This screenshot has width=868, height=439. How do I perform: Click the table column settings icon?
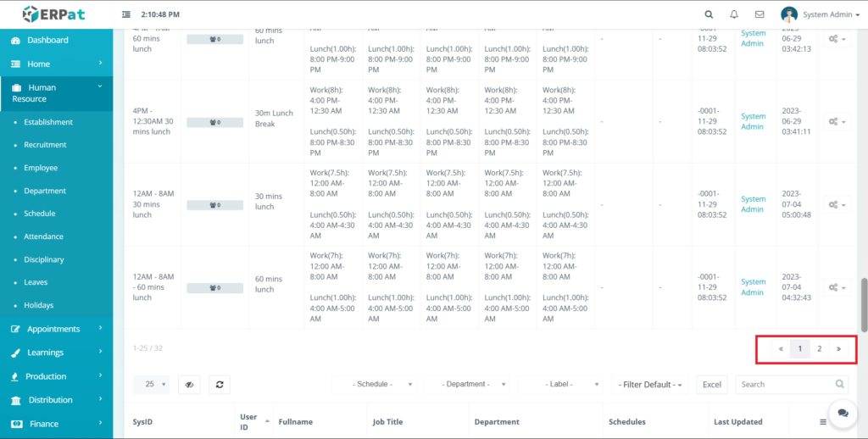822,421
